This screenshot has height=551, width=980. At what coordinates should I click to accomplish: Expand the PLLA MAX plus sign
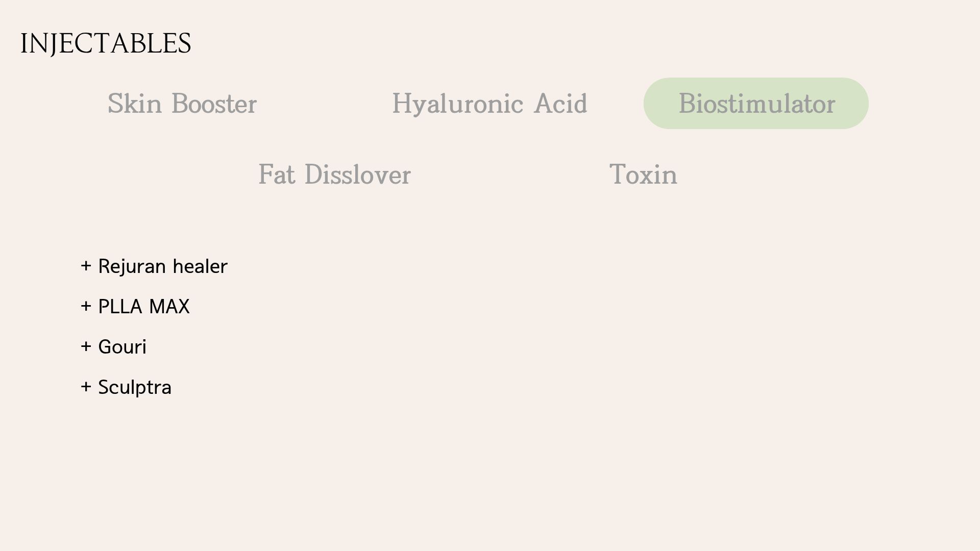(86, 306)
